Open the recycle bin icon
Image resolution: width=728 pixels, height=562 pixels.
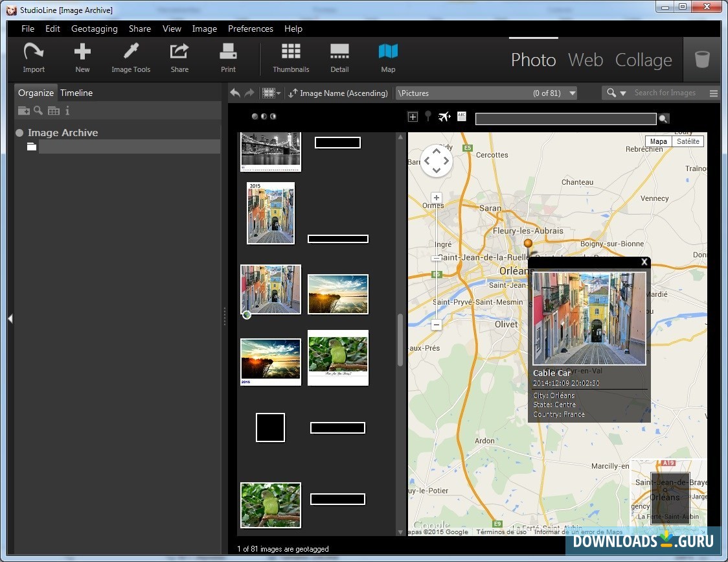click(x=701, y=60)
